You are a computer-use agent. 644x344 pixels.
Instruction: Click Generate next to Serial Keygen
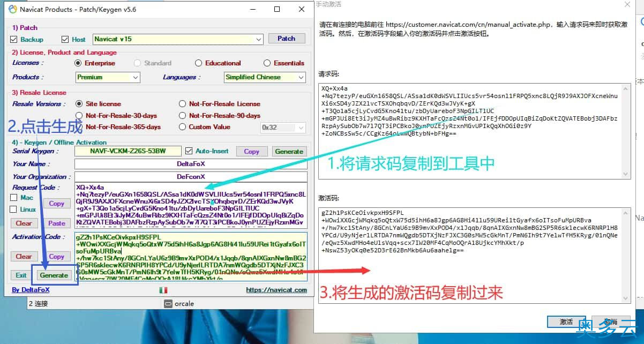coord(289,152)
